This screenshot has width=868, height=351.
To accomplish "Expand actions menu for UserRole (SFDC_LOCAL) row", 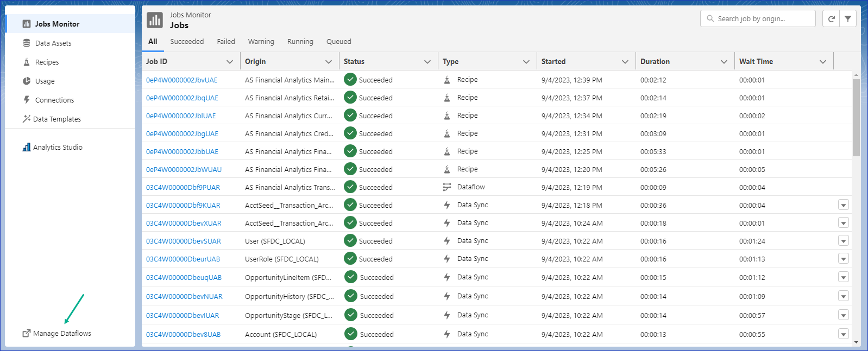I will (x=843, y=259).
